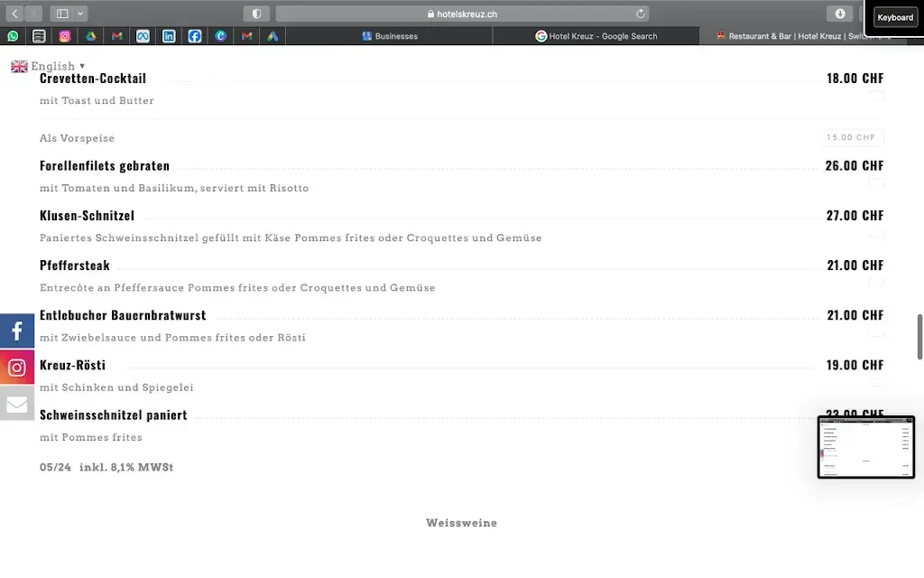This screenshot has width=924, height=578.
Task: Show Safari downloads list
Action: 840,14
